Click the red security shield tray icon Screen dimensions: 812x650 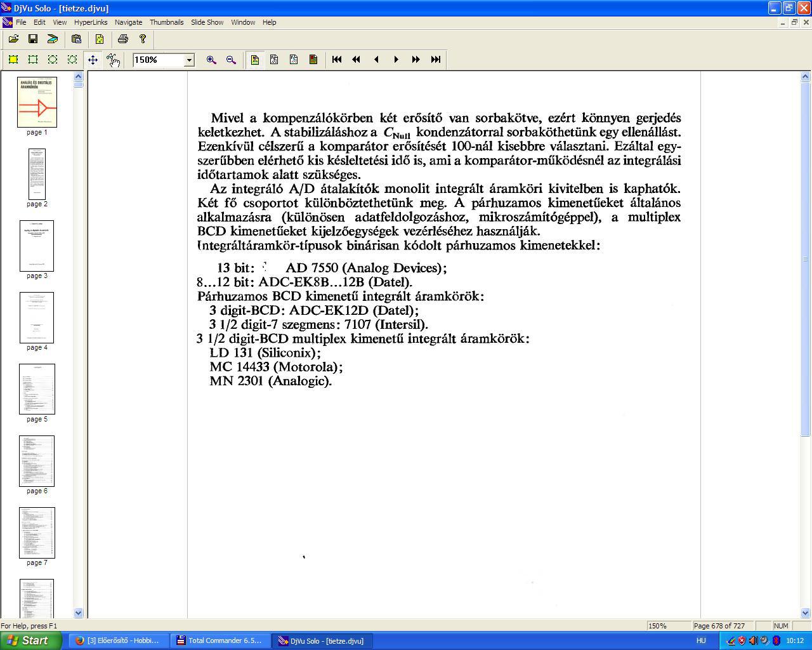742,640
